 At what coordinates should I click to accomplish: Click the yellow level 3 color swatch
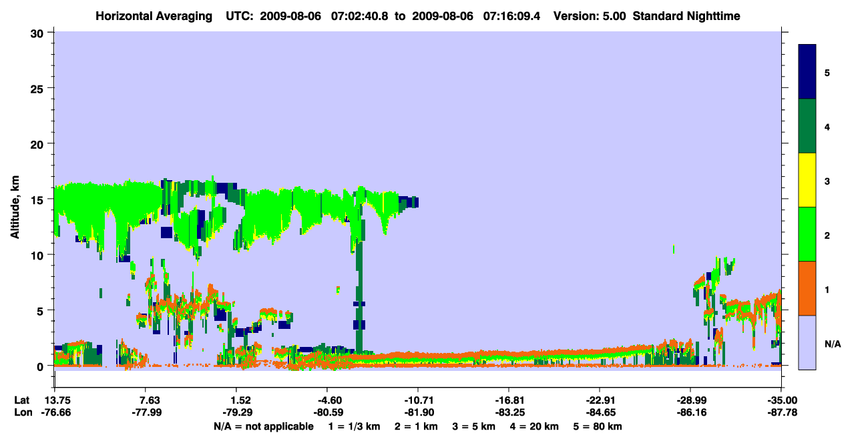[x=807, y=180]
